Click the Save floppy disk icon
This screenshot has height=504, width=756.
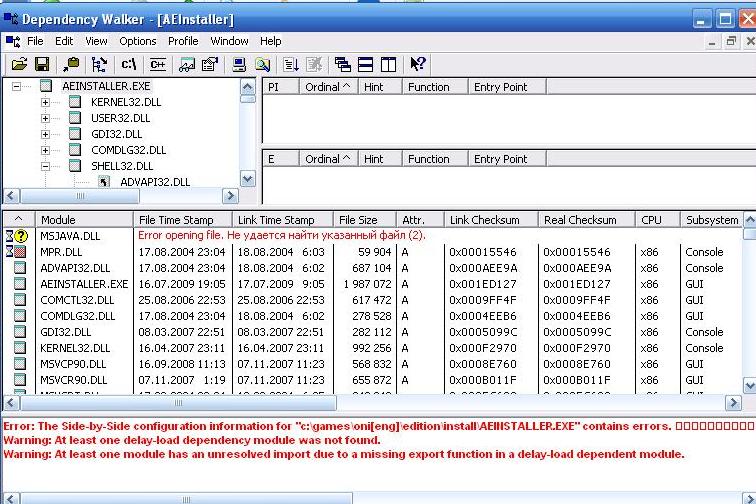click(x=42, y=65)
